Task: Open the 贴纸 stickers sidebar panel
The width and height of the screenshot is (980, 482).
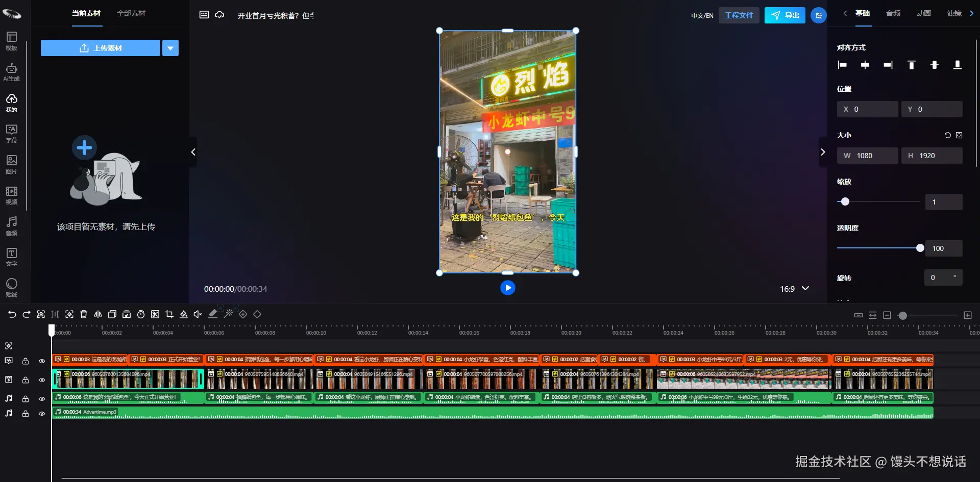Action: pyautogui.click(x=11, y=288)
